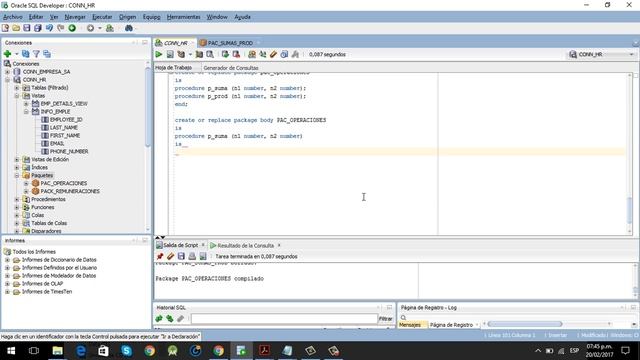Viewport: 640px width, 360px height.
Task: Click the first green arrows icon in Historial SQL
Action: click(x=159, y=318)
